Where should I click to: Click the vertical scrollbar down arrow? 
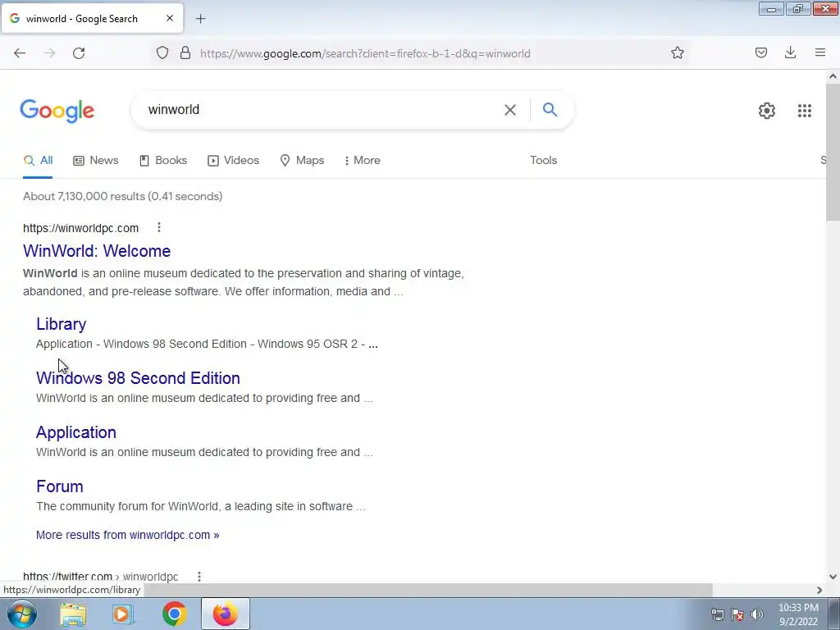(833, 577)
